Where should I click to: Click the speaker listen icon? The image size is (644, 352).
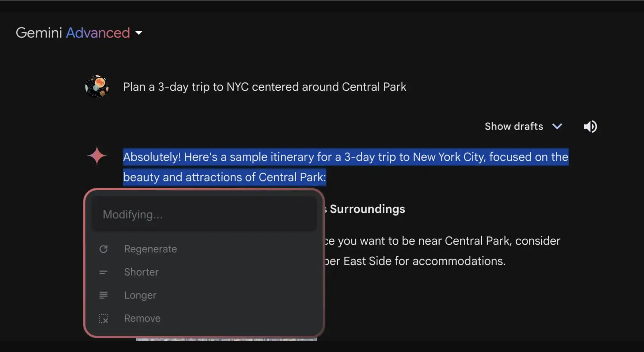pyautogui.click(x=590, y=127)
